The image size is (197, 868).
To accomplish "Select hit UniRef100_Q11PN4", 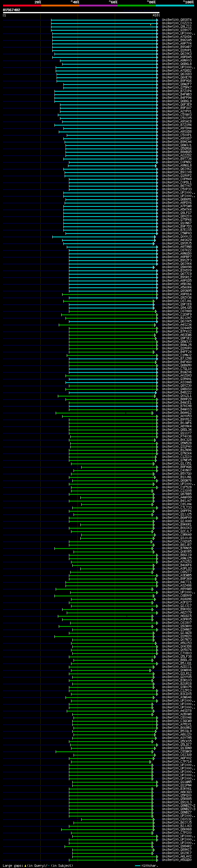I will (176, 785).
